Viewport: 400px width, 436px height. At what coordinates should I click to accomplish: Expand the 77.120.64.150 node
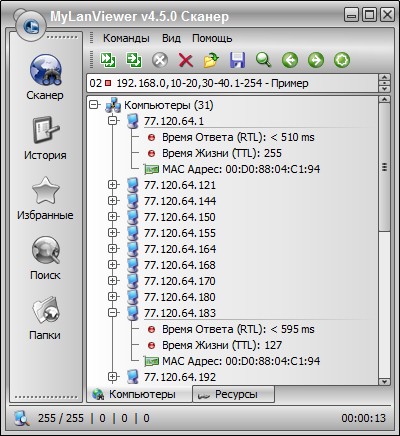point(113,217)
